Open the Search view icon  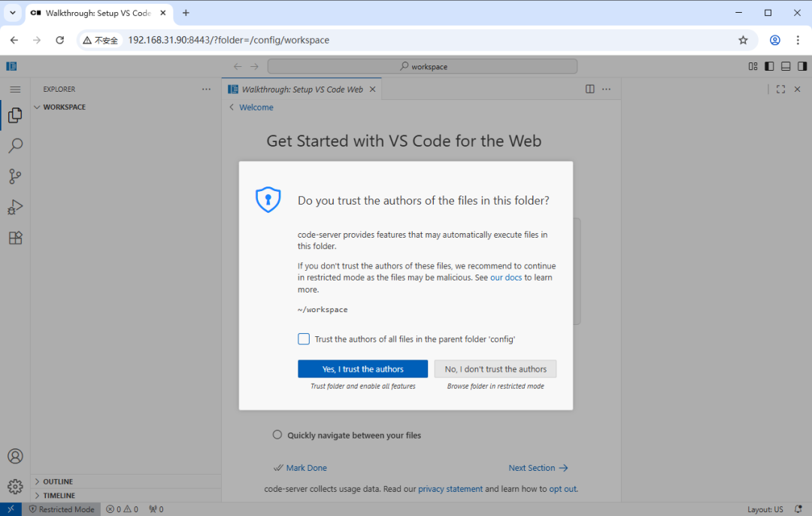pyautogui.click(x=15, y=146)
